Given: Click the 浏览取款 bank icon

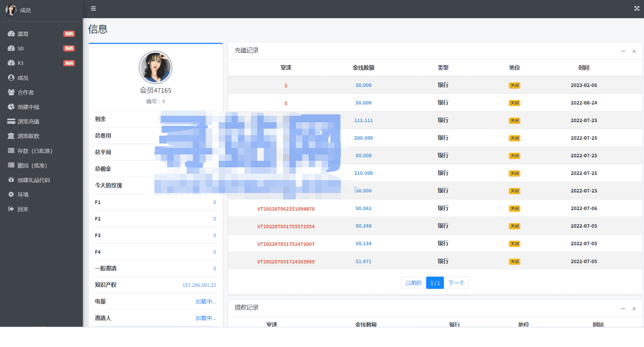Looking at the screenshot, I should point(11,136).
